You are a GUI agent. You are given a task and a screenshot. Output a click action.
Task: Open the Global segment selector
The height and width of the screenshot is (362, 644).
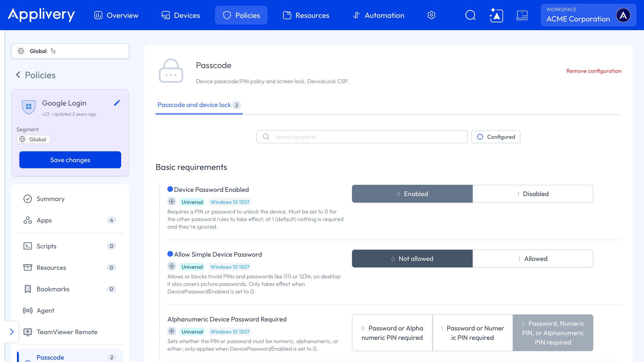point(70,51)
